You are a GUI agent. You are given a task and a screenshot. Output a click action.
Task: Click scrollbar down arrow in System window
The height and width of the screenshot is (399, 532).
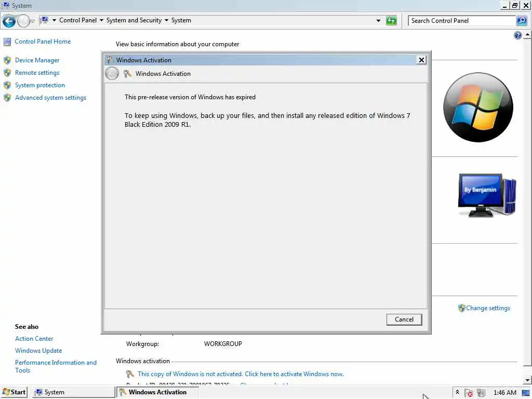pos(528,380)
